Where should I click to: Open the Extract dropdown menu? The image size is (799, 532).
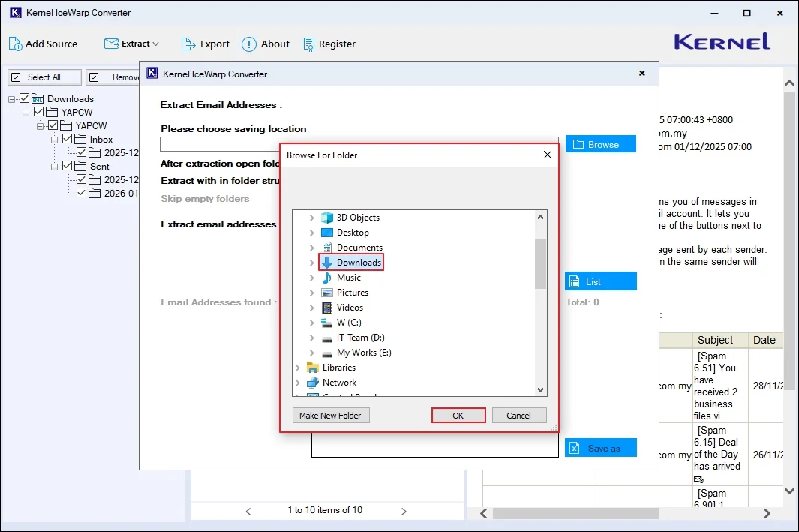(132, 44)
